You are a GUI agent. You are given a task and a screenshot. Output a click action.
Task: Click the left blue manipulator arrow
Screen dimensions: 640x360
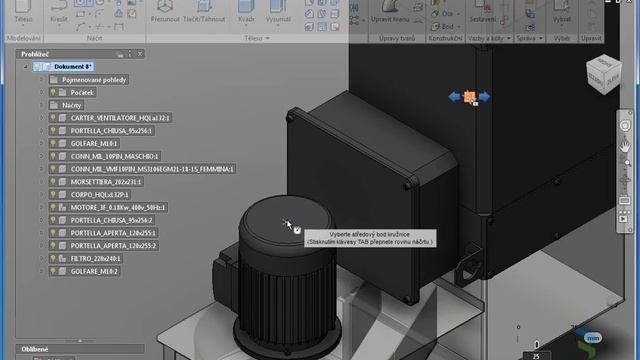454,97
